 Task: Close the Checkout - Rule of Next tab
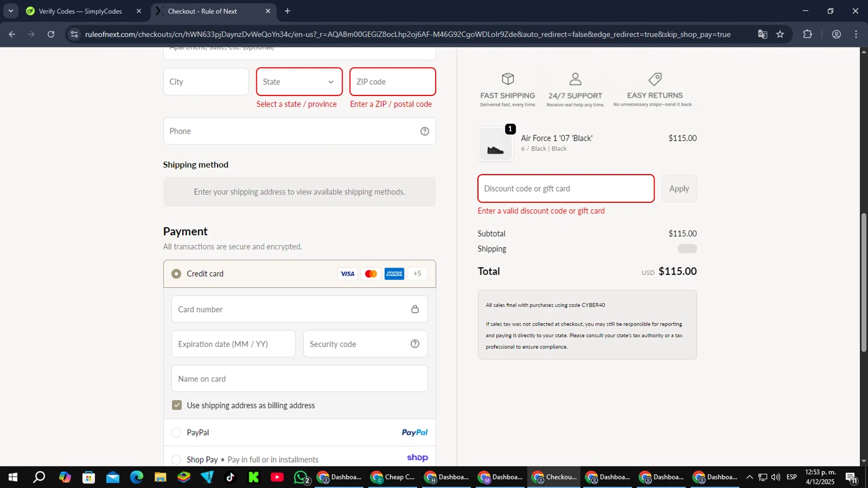(x=268, y=11)
